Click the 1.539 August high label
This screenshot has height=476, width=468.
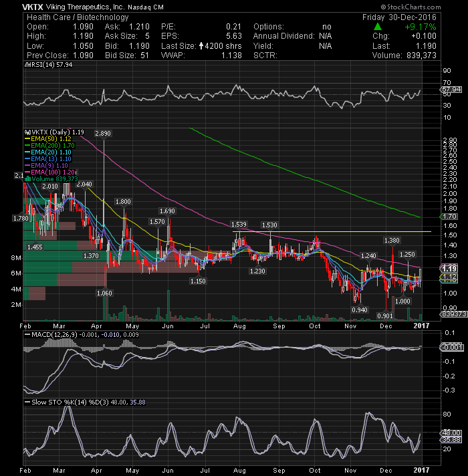point(239,225)
